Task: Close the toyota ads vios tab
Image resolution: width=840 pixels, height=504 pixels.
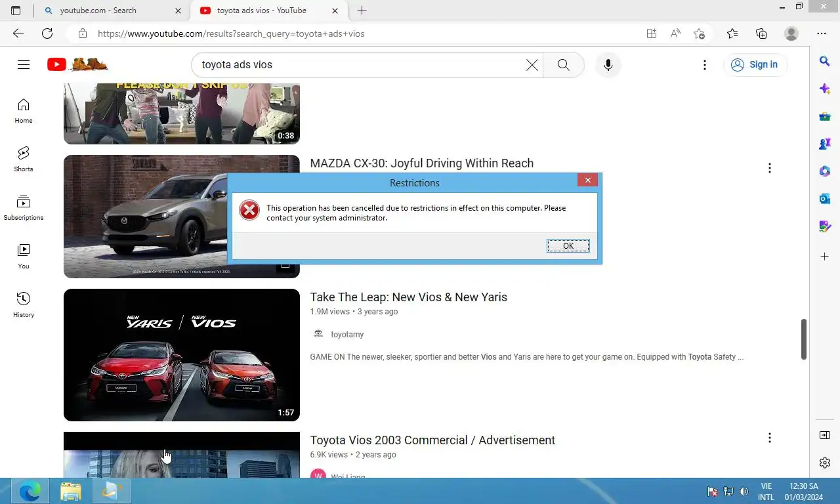Action: [335, 10]
